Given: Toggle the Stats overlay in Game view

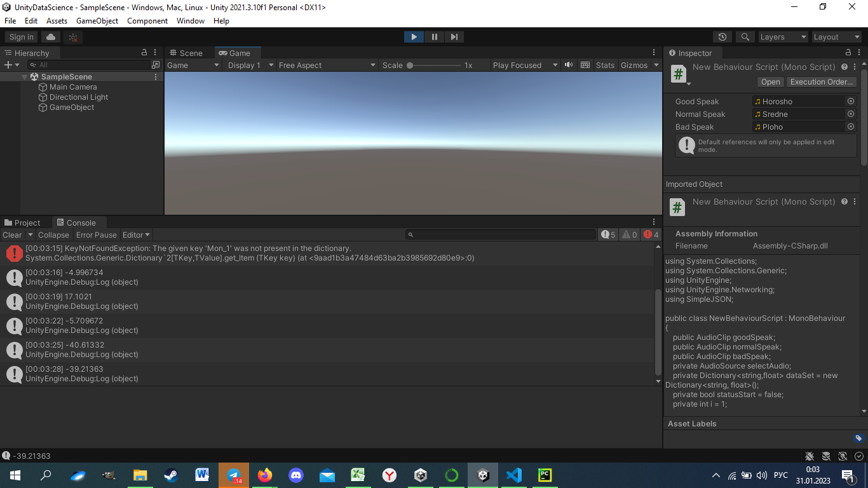Looking at the screenshot, I should coord(604,64).
